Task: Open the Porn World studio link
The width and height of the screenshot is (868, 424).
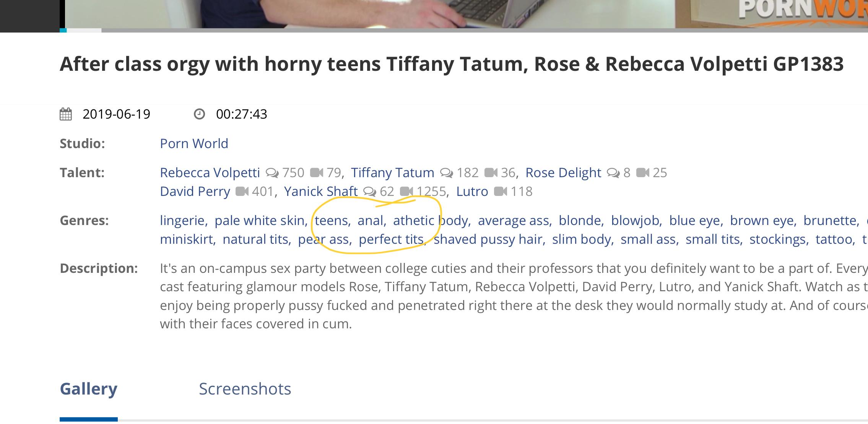Action: [x=194, y=144]
